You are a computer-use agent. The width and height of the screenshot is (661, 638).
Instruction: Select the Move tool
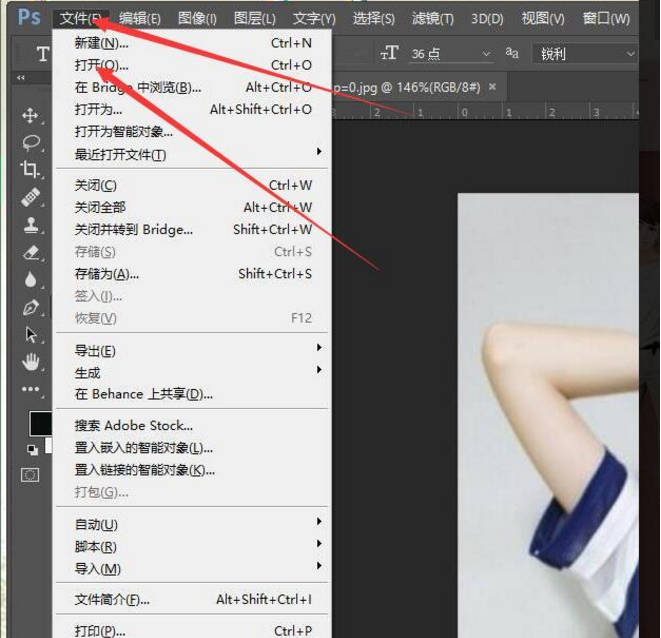(x=30, y=115)
